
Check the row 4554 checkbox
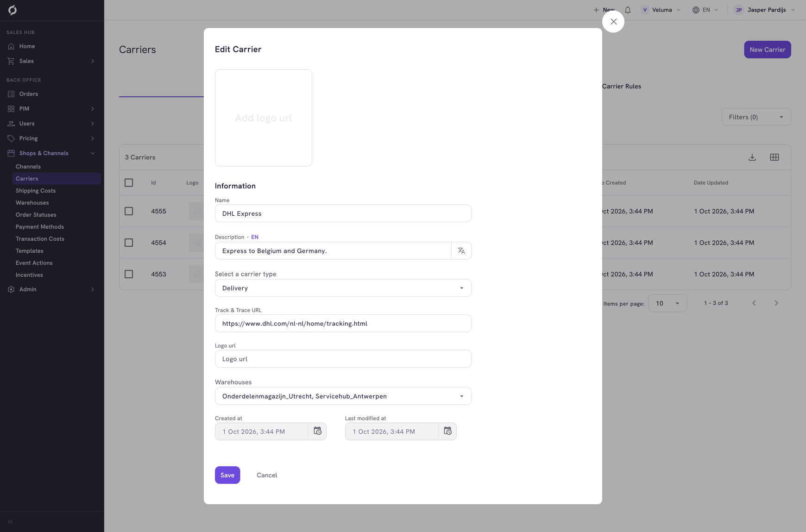129,243
